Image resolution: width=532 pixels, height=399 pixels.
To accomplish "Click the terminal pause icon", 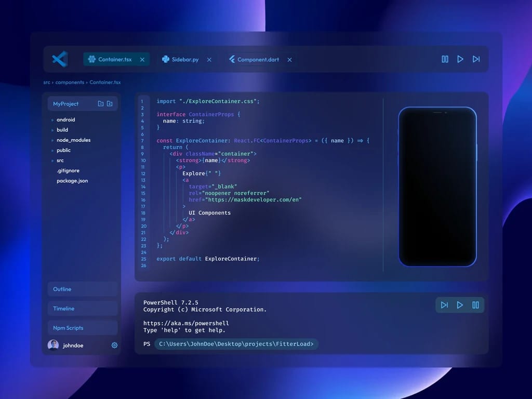I will tap(476, 305).
